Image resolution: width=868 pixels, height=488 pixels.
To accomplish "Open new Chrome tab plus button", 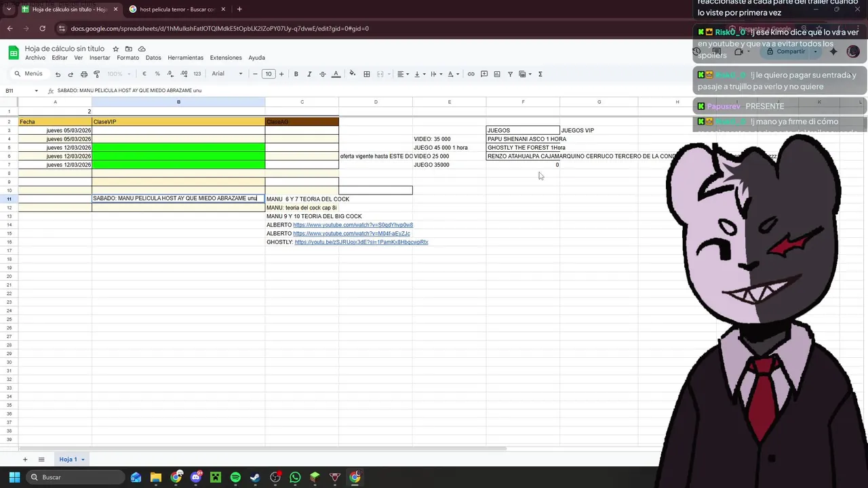I will pos(239,9).
